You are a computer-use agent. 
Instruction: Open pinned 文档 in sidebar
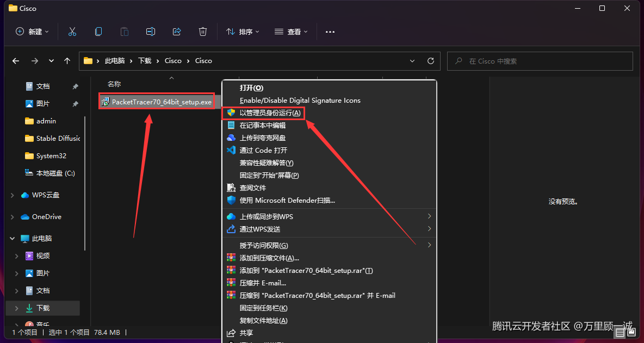pos(43,86)
